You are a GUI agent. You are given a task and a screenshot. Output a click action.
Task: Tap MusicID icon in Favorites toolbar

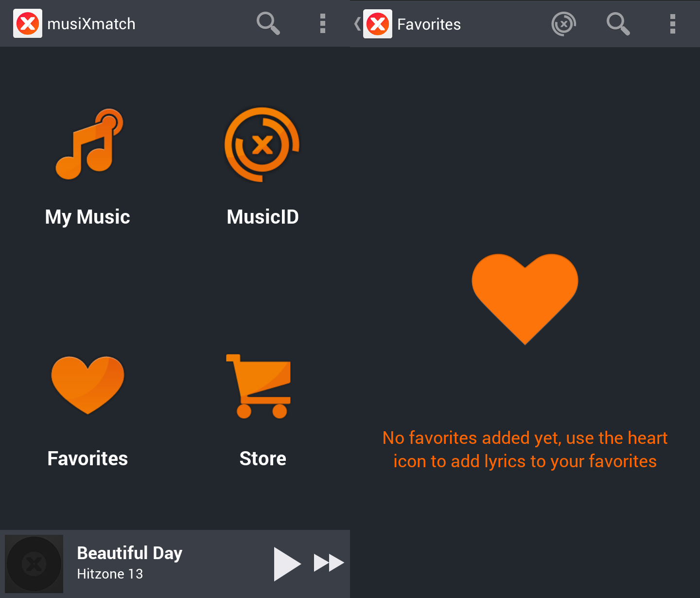pos(564,24)
